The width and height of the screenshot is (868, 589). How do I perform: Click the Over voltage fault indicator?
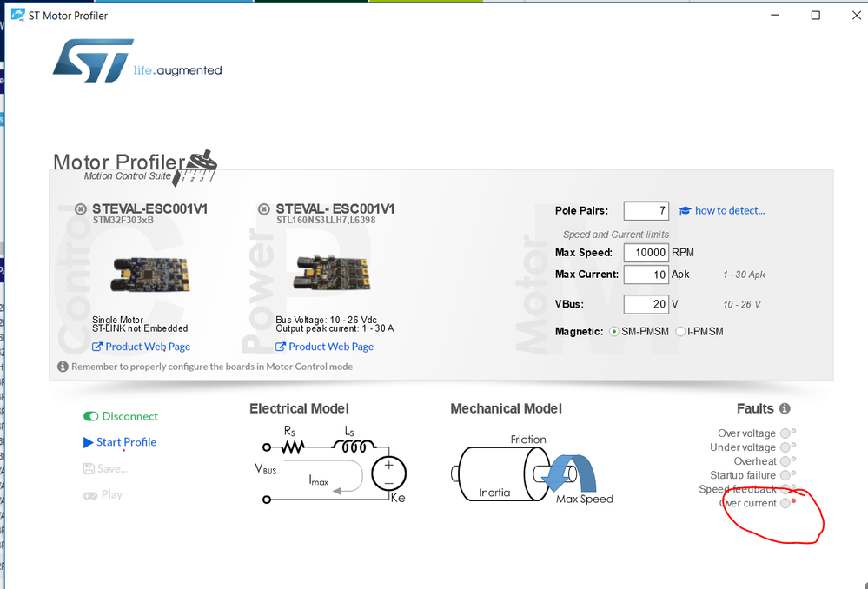pyautogui.click(x=785, y=433)
